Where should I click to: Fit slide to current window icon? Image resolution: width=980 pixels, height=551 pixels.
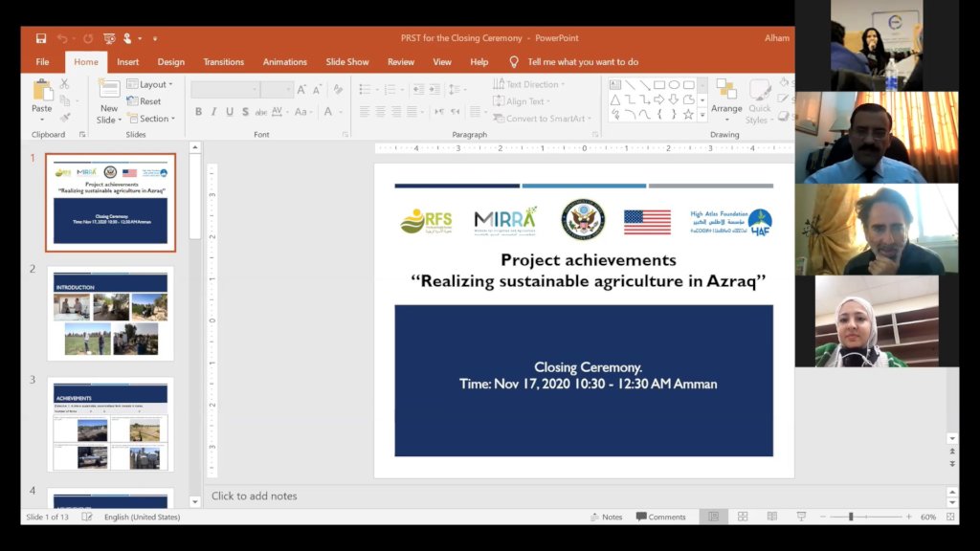950,517
